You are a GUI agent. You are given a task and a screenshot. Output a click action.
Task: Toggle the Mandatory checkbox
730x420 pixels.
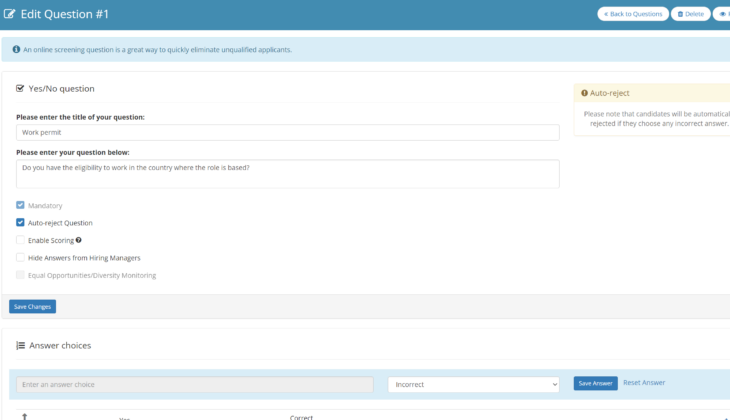[x=20, y=205]
